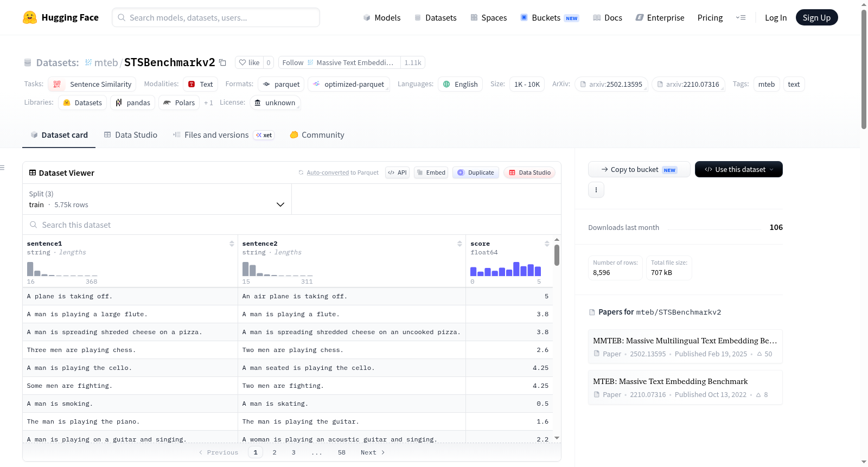Screen dimensions: 868x467
Task: Click the text tag
Action: tap(794, 84)
